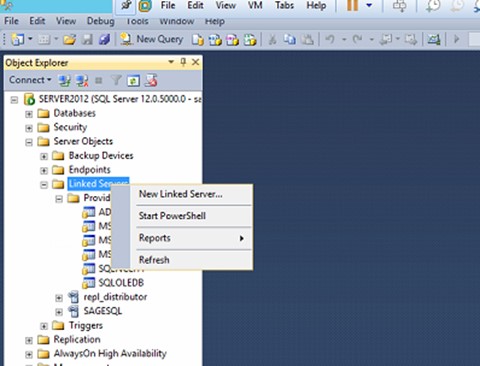Click the orange Pause VM button

pyautogui.click(x=352, y=5)
